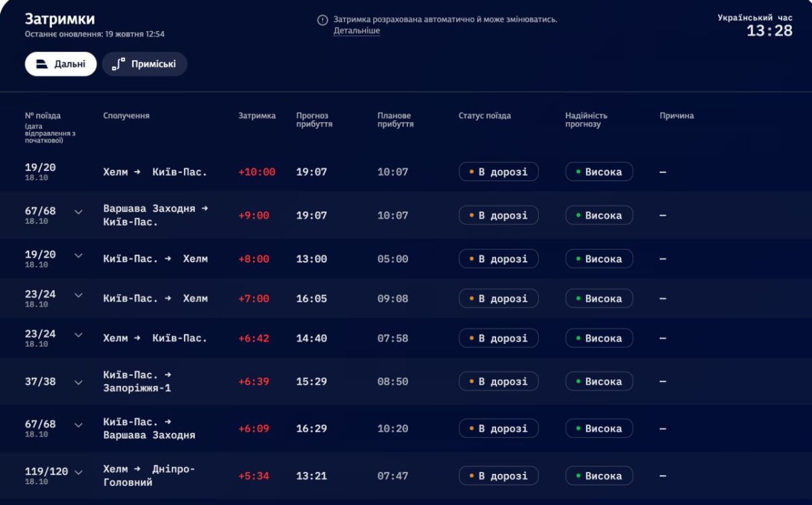Image resolution: width=812 pixels, height=505 pixels.
Task: Click planned arrival time 10:20
Action: click(393, 429)
